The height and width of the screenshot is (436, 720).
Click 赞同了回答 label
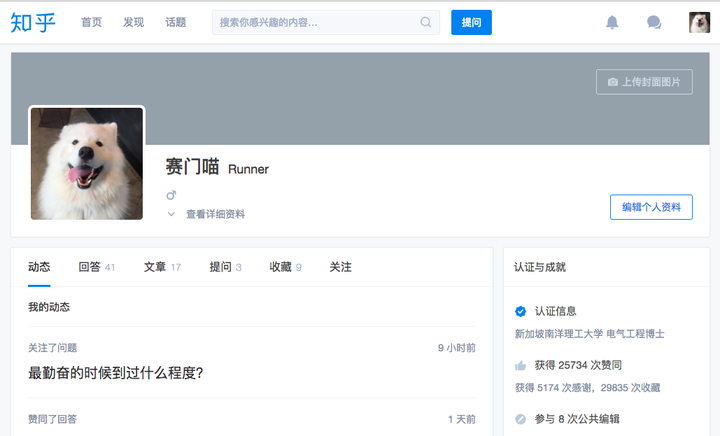(x=52, y=419)
